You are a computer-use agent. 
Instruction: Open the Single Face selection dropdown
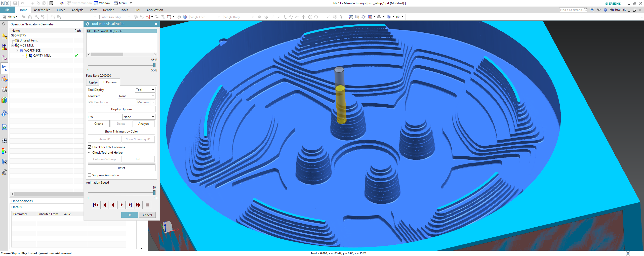205,17
